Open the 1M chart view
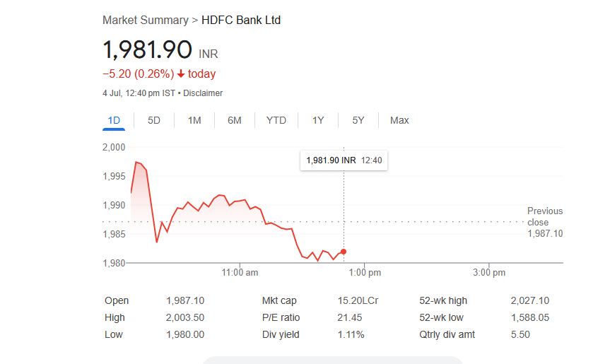Viewport: 598px width, 364px height. click(194, 120)
